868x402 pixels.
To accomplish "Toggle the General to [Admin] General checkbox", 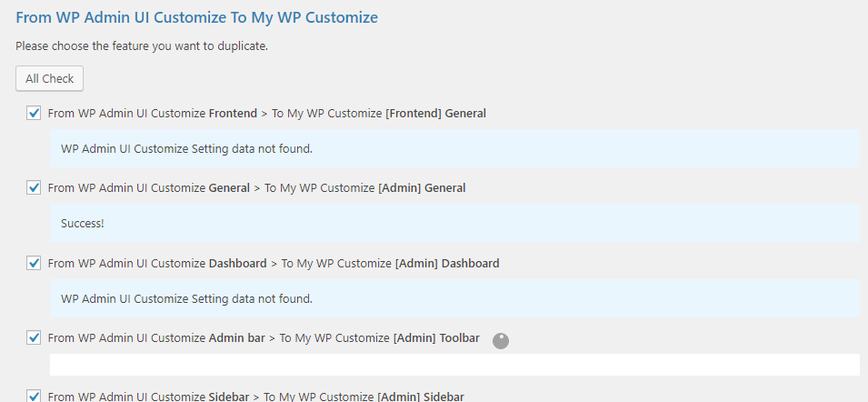I will [x=34, y=187].
